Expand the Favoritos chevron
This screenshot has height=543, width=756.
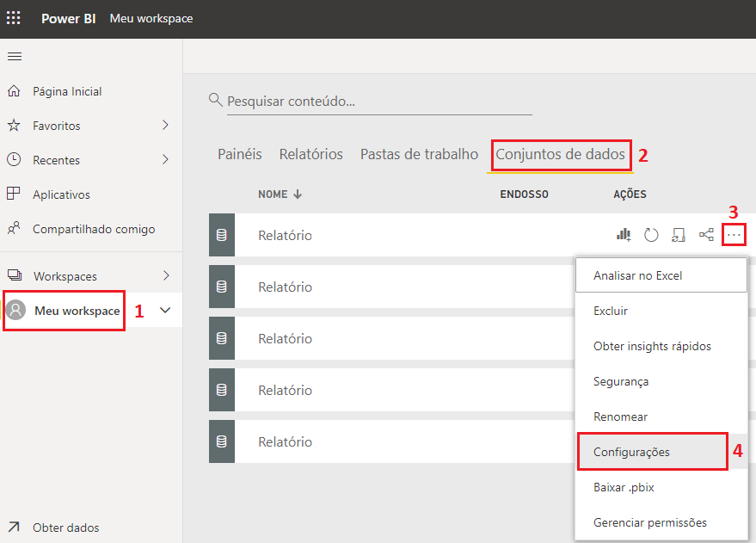pyautogui.click(x=165, y=126)
